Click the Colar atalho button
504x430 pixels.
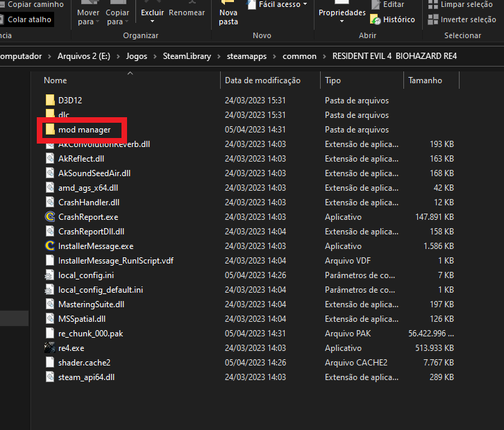coord(26,19)
